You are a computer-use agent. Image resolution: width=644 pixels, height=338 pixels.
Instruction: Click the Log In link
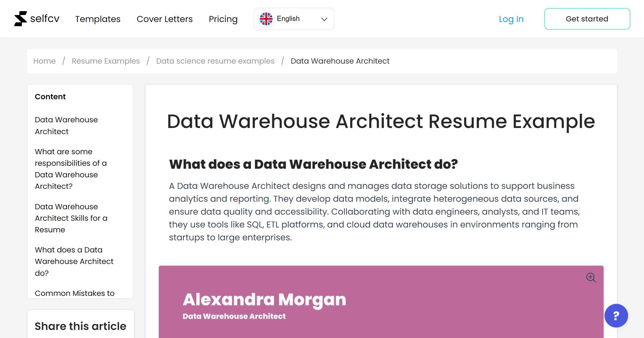pyautogui.click(x=511, y=19)
